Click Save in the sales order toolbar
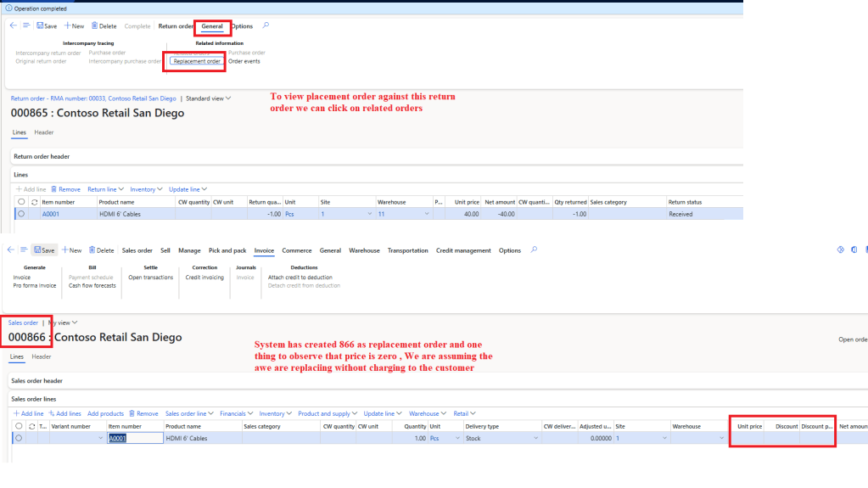Screen dimensions: 868x488 pos(45,250)
